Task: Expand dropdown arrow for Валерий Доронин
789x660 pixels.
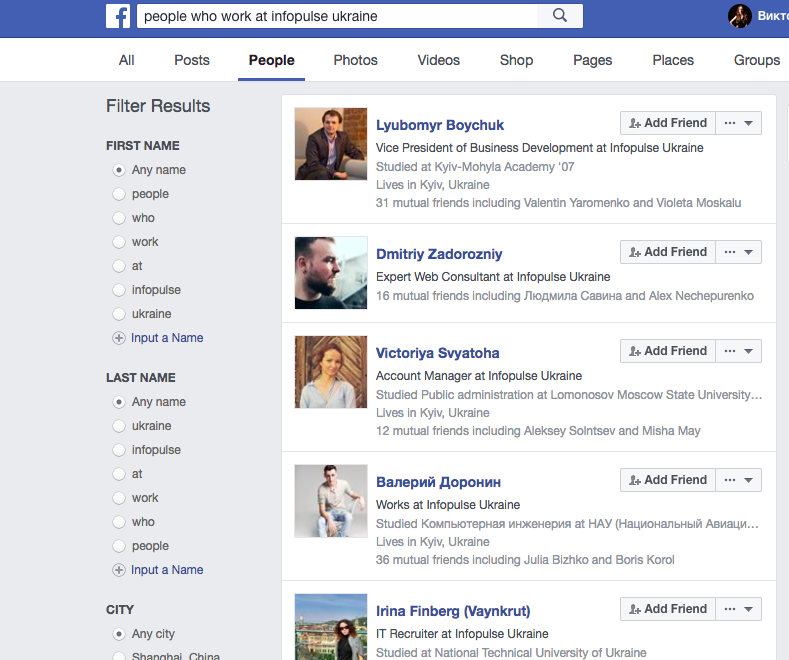Action: pyautogui.click(x=748, y=480)
